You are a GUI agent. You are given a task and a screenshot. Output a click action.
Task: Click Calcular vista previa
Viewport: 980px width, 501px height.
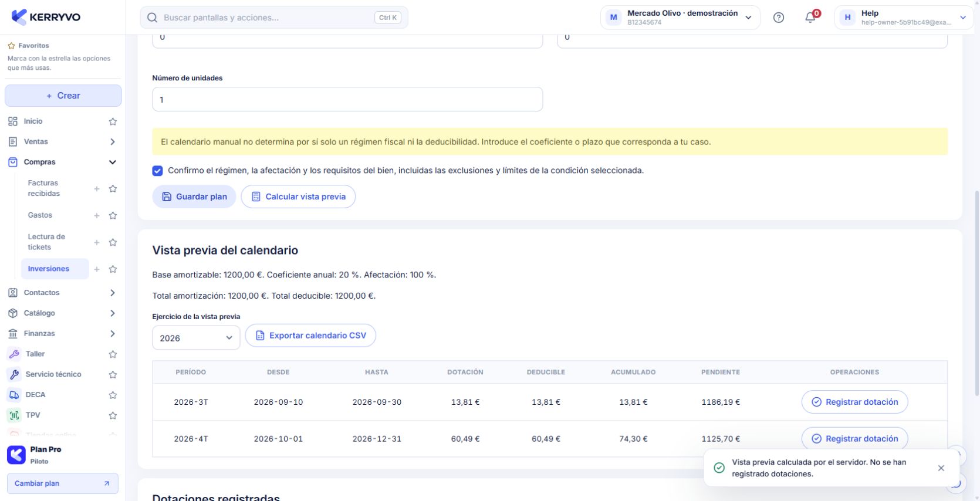(x=298, y=197)
